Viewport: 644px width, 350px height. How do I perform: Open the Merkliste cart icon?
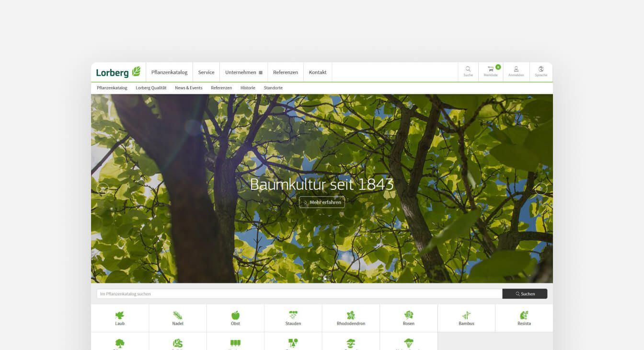point(491,69)
